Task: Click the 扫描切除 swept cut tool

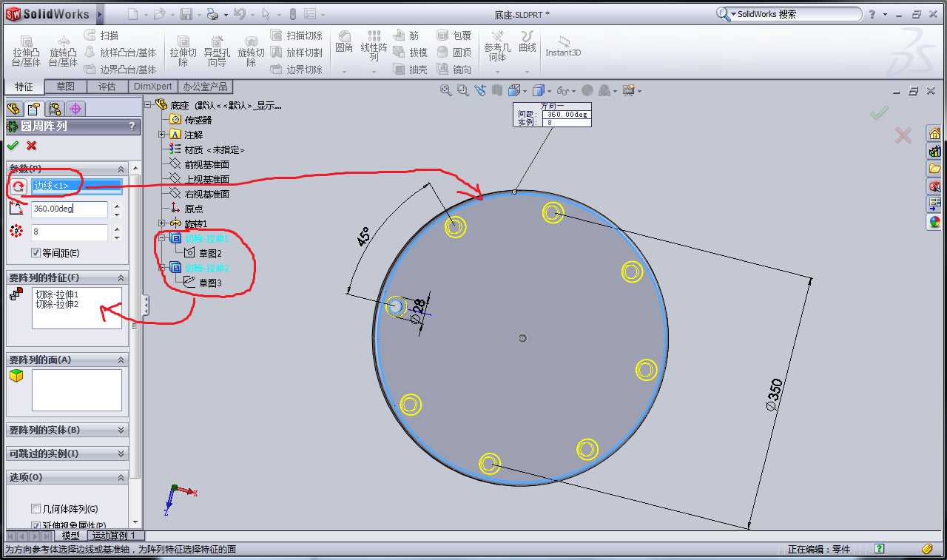Action: coord(296,36)
